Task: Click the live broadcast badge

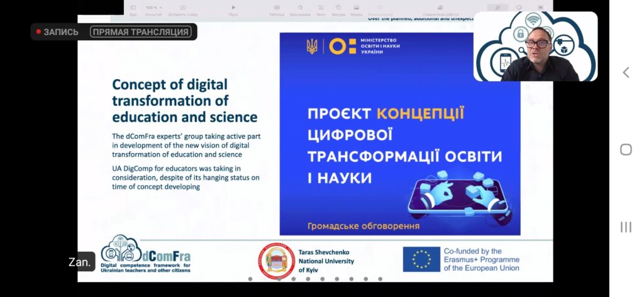Action: click(x=141, y=32)
